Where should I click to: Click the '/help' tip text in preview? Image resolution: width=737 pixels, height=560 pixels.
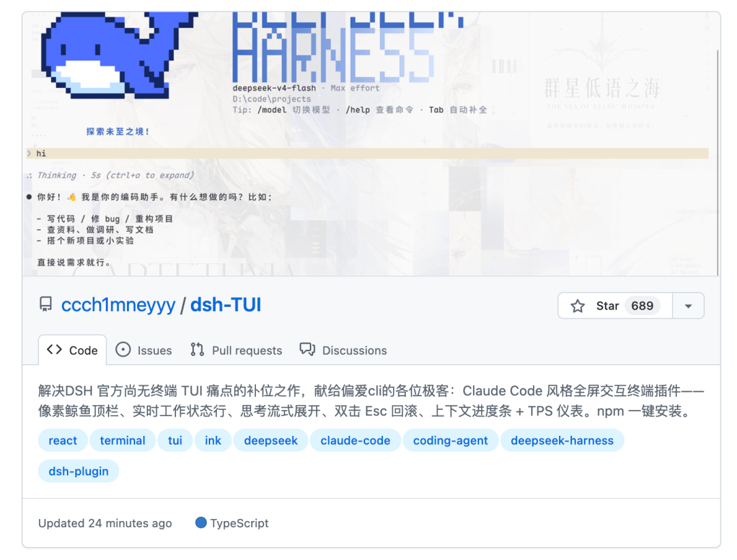358,109
